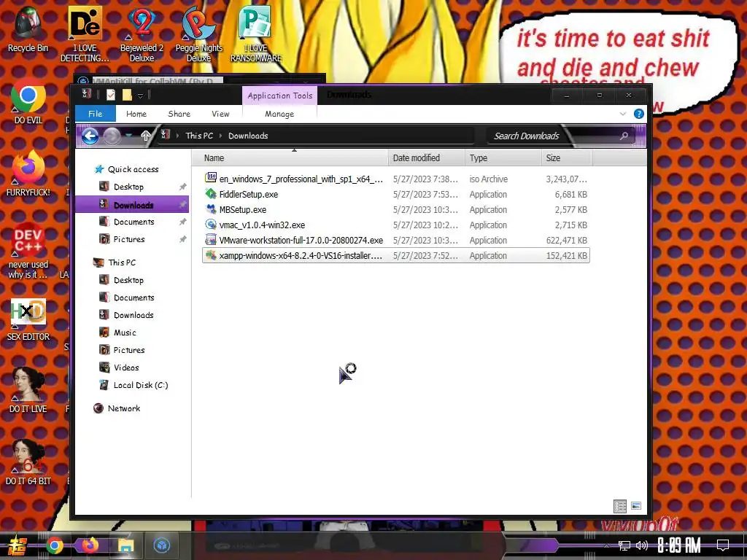Switch to the Share ribbon tab
The height and width of the screenshot is (560, 747).
click(x=179, y=114)
